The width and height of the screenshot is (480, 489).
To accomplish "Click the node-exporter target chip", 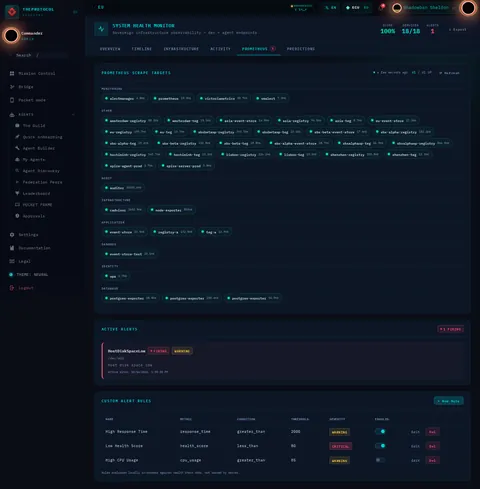I will [x=172, y=210].
